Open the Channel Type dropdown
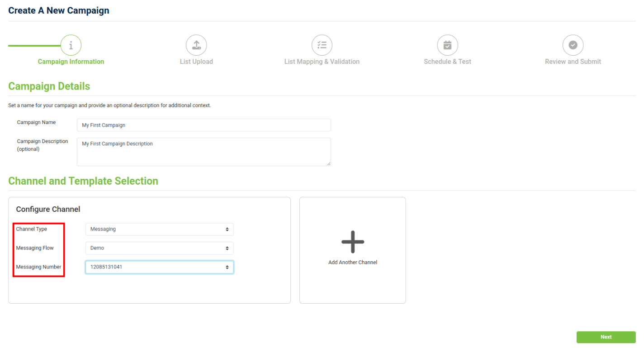The height and width of the screenshot is (349, 644). tap(159, 229)
